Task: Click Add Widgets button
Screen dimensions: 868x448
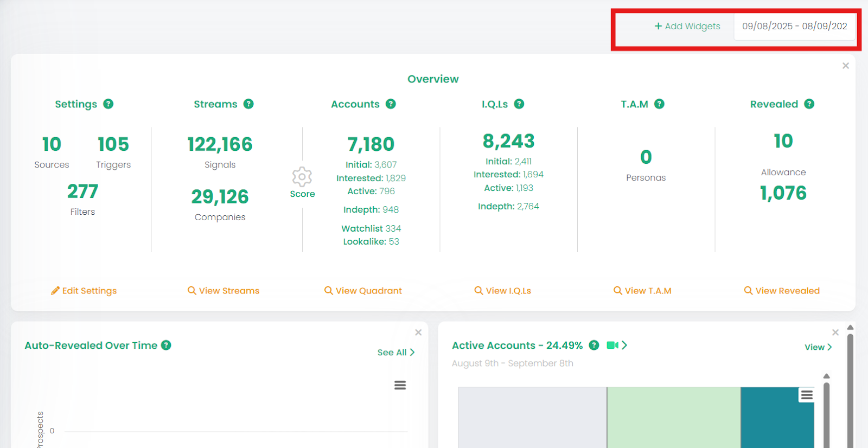Action: tap(687, 27)
